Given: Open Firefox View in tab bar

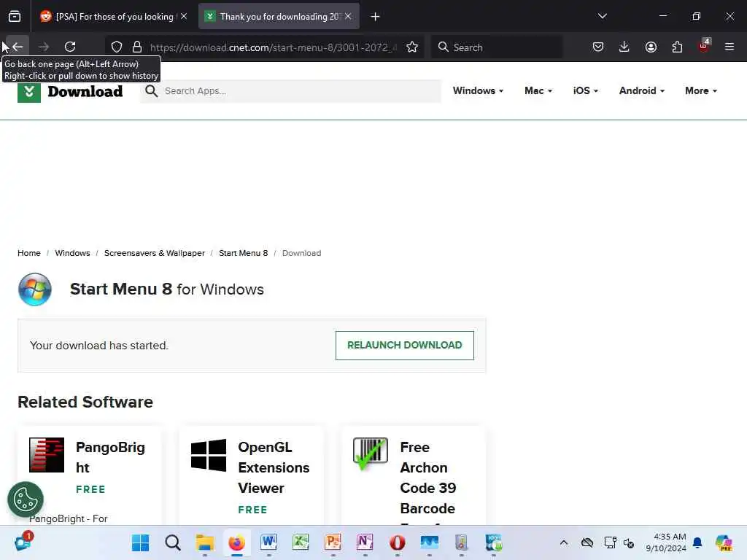Looking at the screenshot, I should pyautogui.click(x=15, y=17).
